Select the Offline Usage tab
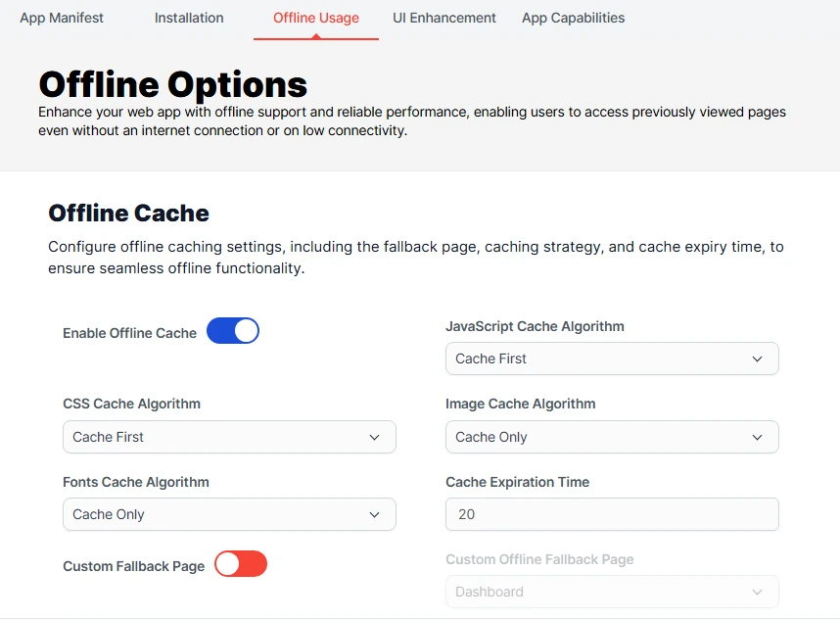The width and height of the screenshot is (840, 620). pos(316,18)
